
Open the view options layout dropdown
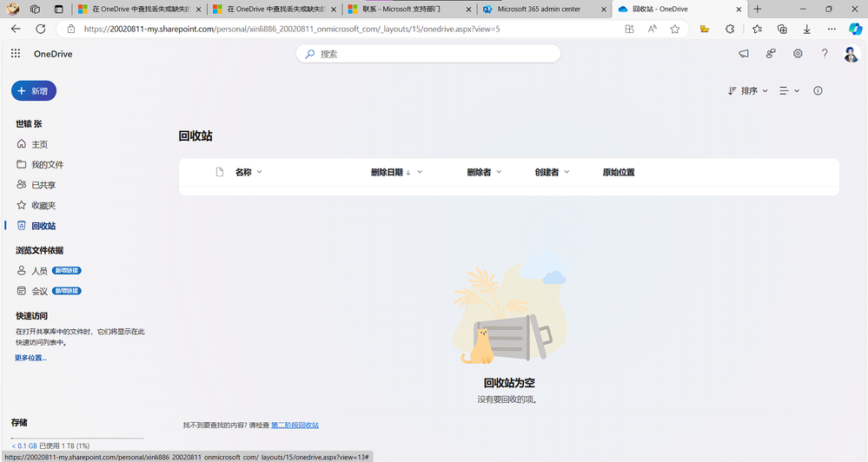click(x=789, y=90)
